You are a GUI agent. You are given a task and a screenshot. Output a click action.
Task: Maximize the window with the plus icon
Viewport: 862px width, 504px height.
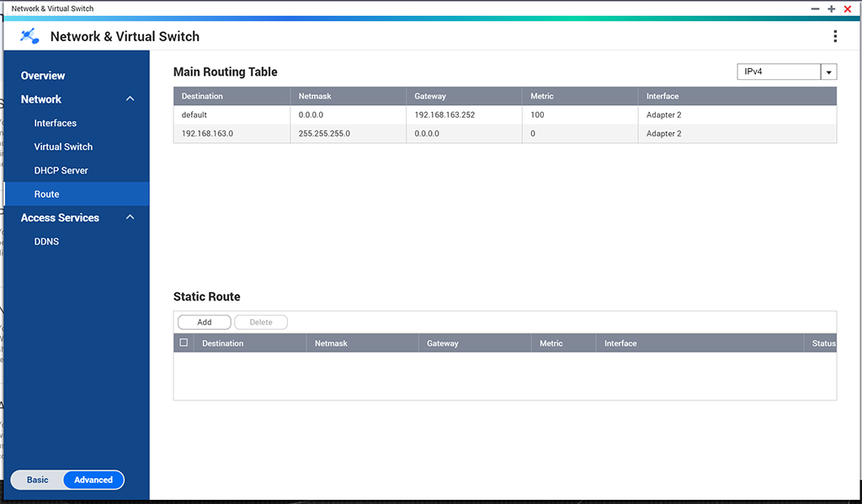coord(831,8)
